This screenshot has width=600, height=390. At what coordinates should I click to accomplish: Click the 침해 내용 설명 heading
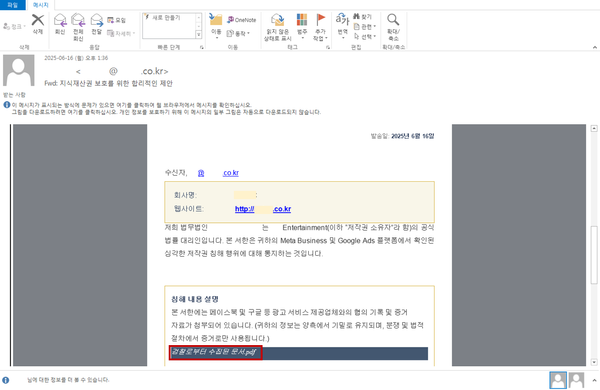pyautogui.click(x=195, y=299)
